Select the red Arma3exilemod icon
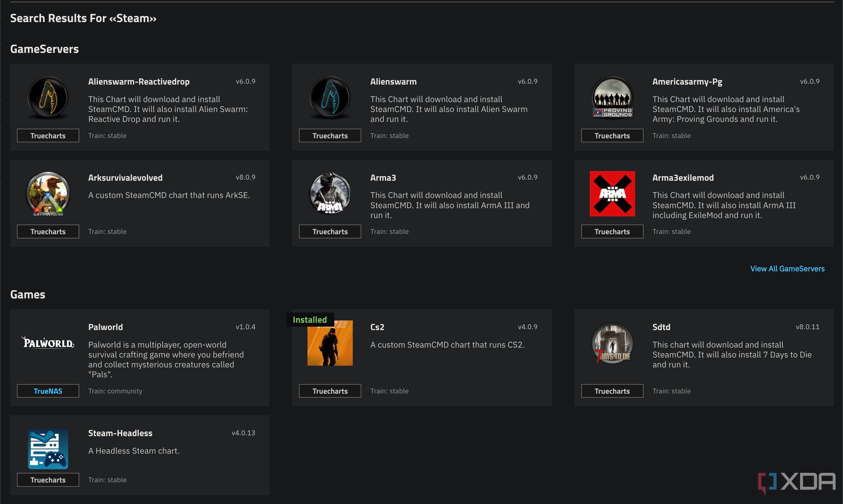 tap(612, 193)
